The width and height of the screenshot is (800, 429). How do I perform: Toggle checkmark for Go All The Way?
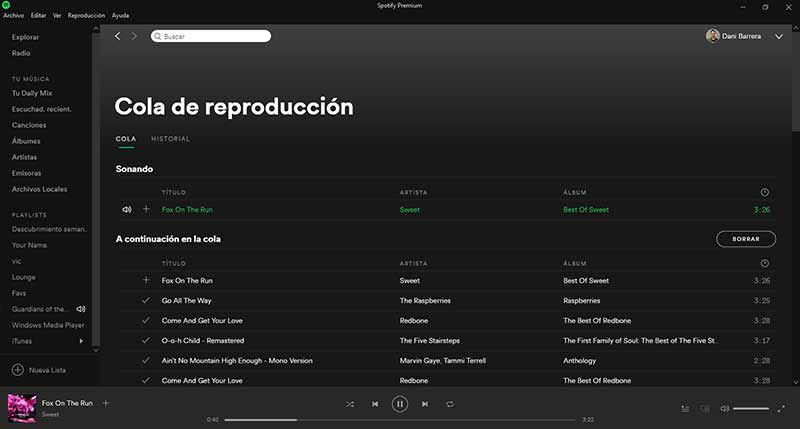pyautogui.click(x=146, y=300)
